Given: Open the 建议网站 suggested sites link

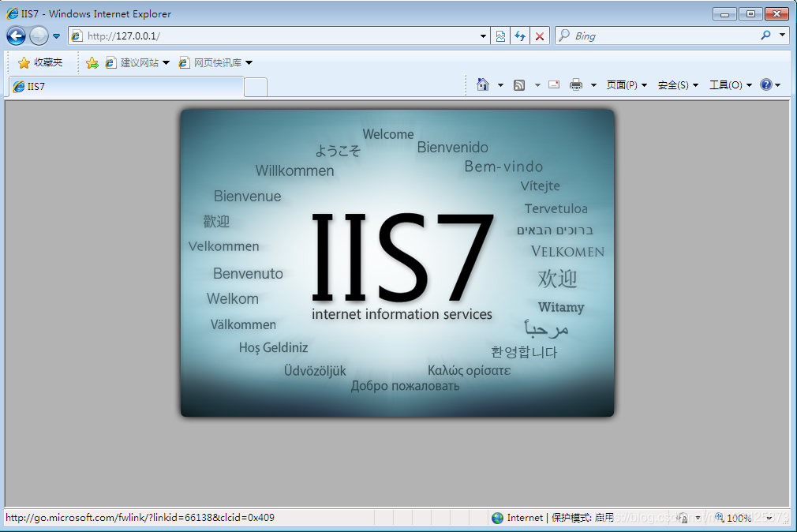Looking at the screenshot, I should click(137, 62).
